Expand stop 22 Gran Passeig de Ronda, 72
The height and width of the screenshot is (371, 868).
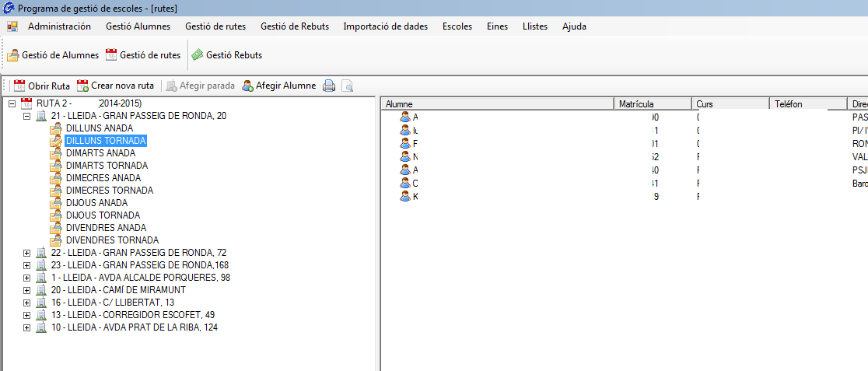[26, 253]
